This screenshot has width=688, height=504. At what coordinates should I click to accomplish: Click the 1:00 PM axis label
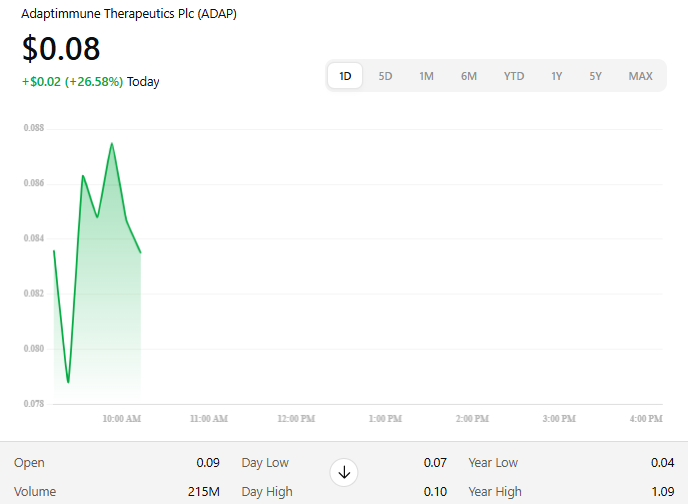[x=385, y=418]
